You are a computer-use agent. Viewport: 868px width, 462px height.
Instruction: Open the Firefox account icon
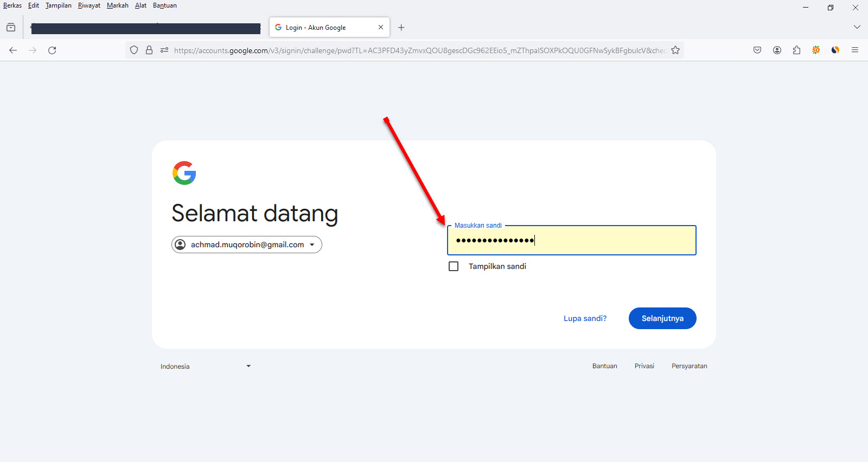tap(777, 50)
